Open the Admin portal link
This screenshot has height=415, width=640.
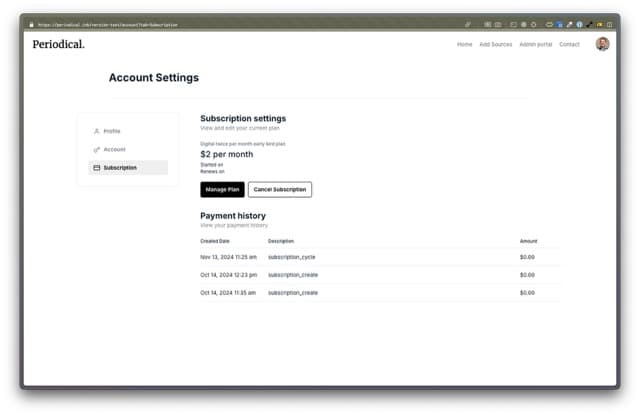(536, 44)
